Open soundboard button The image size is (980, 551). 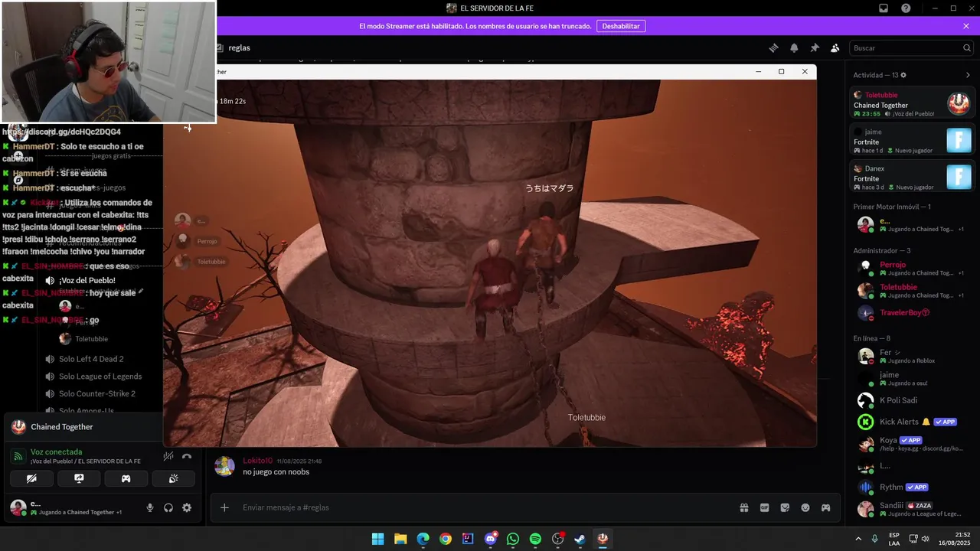click(174, 478)
